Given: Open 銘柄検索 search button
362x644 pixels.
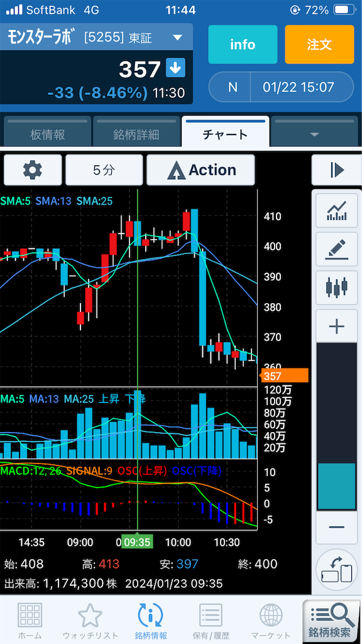Looking at the screenshot, I should (x=332, y=621).
